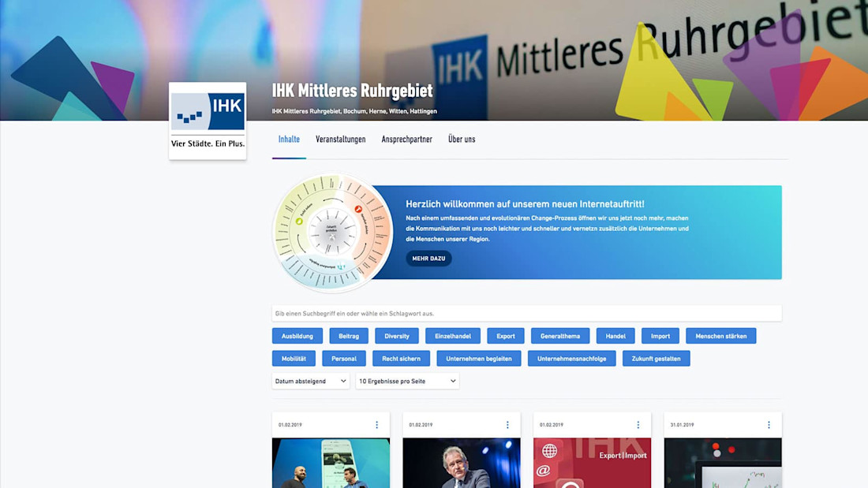Filter by the Zukunft gestalten tag
The height and width of the screenshot is (488, 868).
[656, 359]
